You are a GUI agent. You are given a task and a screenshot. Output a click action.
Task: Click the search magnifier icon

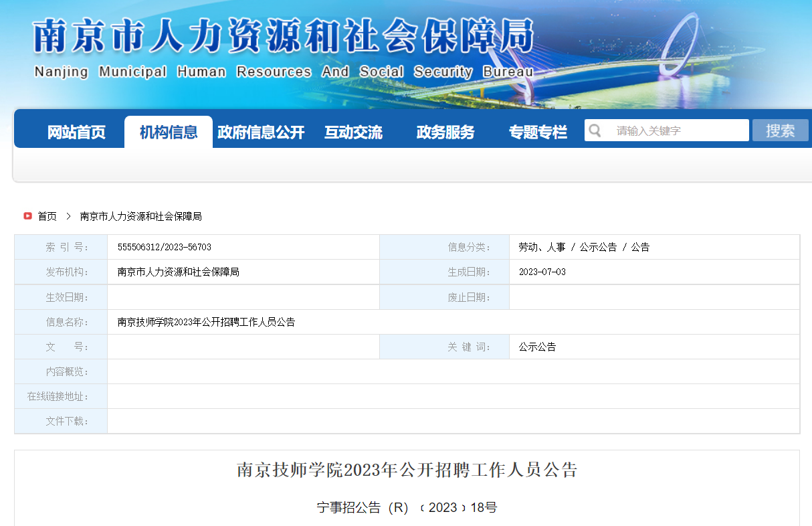click(x=595, y=130)
